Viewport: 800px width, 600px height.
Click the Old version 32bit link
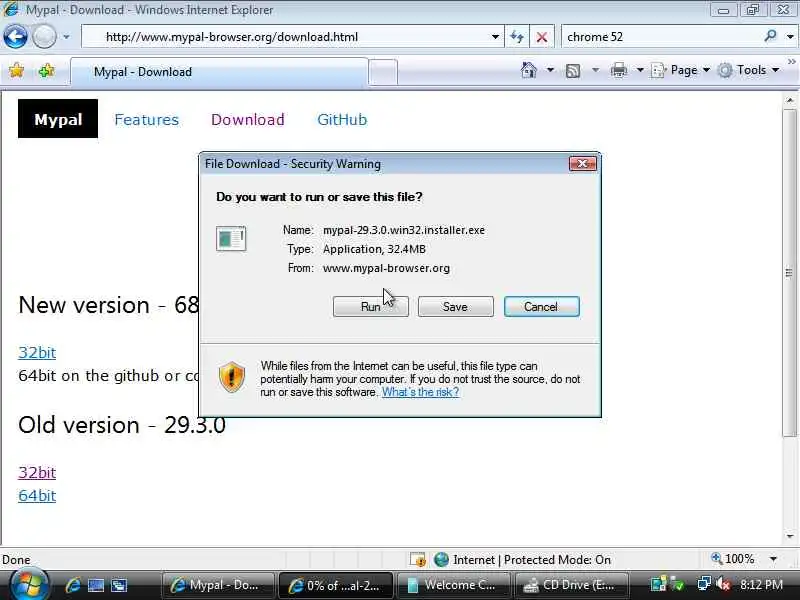[x=37, y=472]
